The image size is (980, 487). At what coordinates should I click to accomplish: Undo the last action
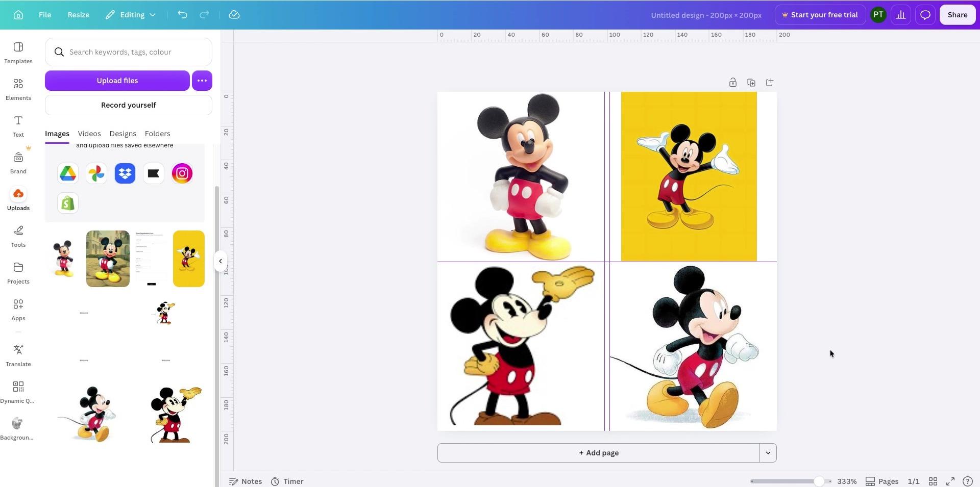pos(182,15)
